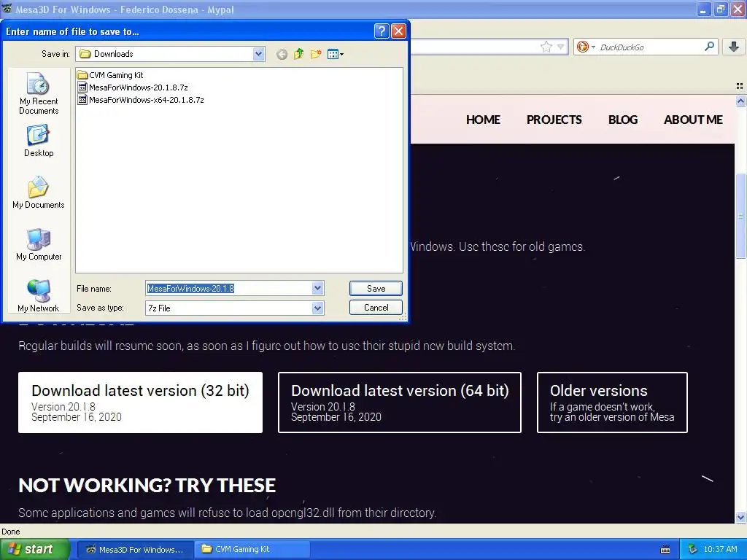Screen dimensions: 747x560
Task: Open the keyboard tray icon
Action: (x=665, y=550)
